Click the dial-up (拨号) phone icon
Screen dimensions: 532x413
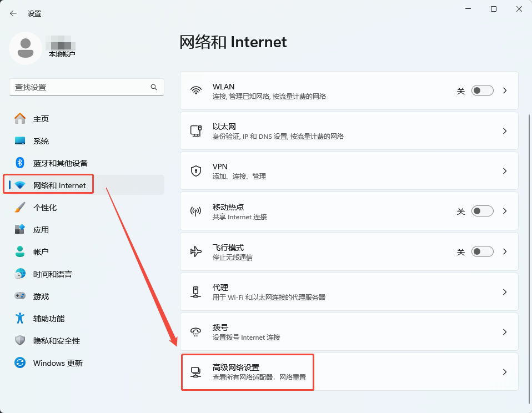pyautogui.click(x=196, y=332)
